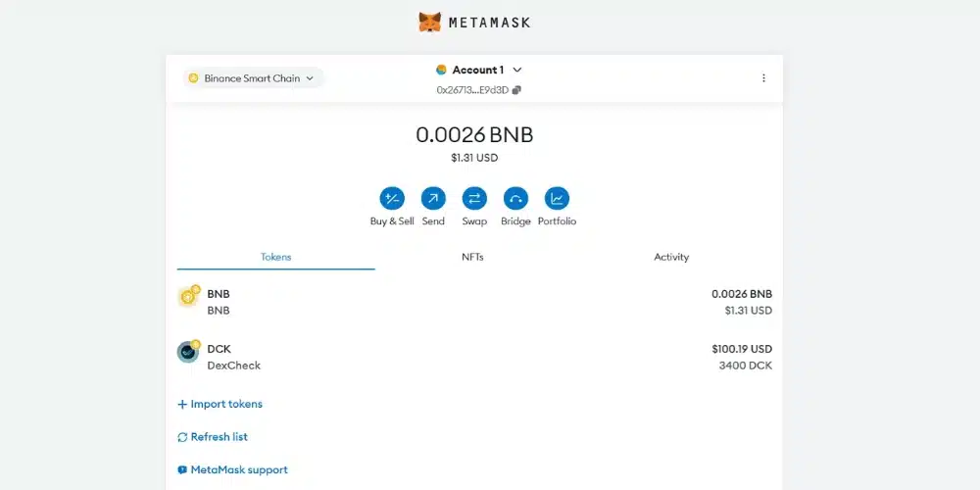Image resolution: width=980 pixels, height=490 pixels.
Task: Open the Binance Smart Chain network selector
Action: pyautogui.click(x=253, y=78)
